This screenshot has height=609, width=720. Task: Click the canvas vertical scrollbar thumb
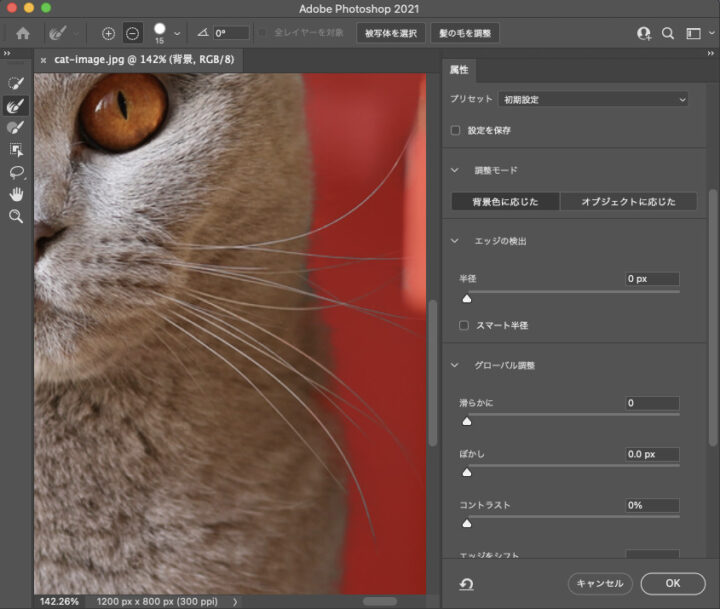click(432, 372)
